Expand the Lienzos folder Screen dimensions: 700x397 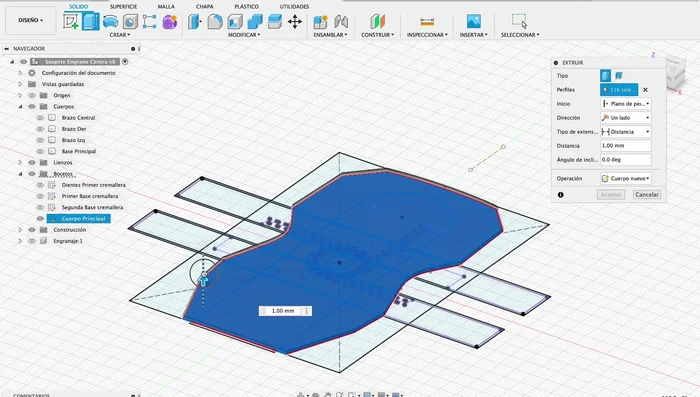click(20, 163)
